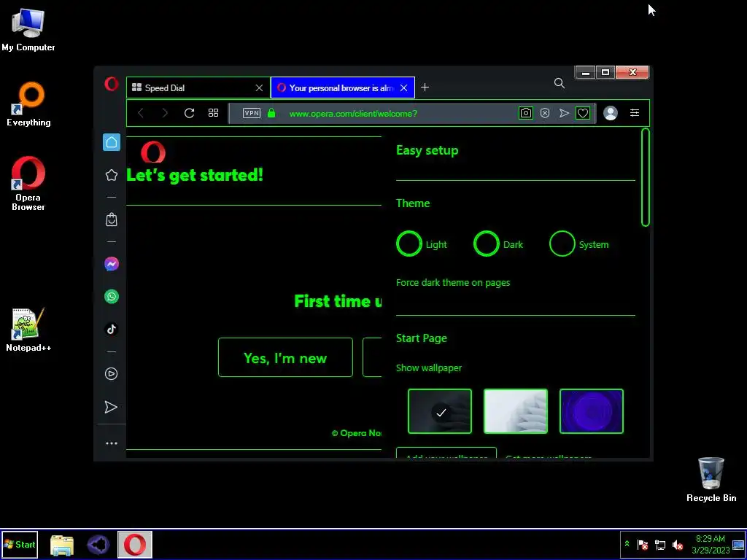Screen dimensions: 747x560
Task: Click the network tray icon
Action: (x=659, y=545)
